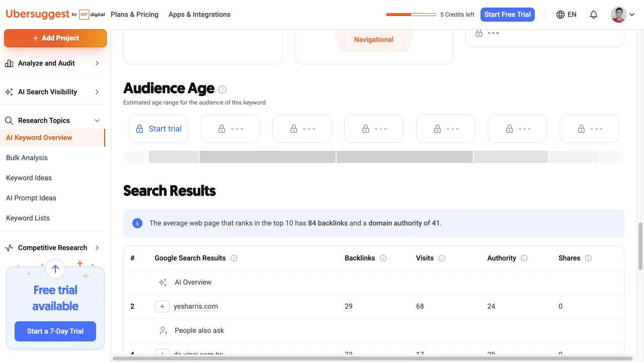Open Apps & Integrations
The height and width of the screenshot is (362, 644).
pyautogui.click(x=199, y=15)
